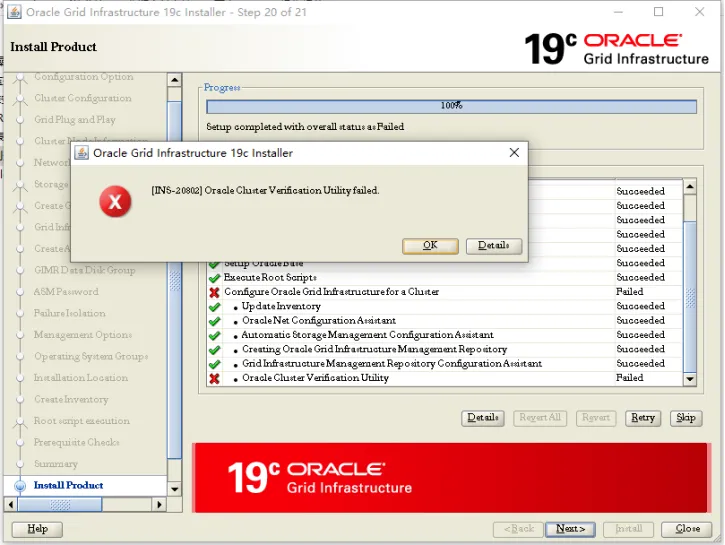
Task: Select the Failure Isolation step
Action: [69, 313]
